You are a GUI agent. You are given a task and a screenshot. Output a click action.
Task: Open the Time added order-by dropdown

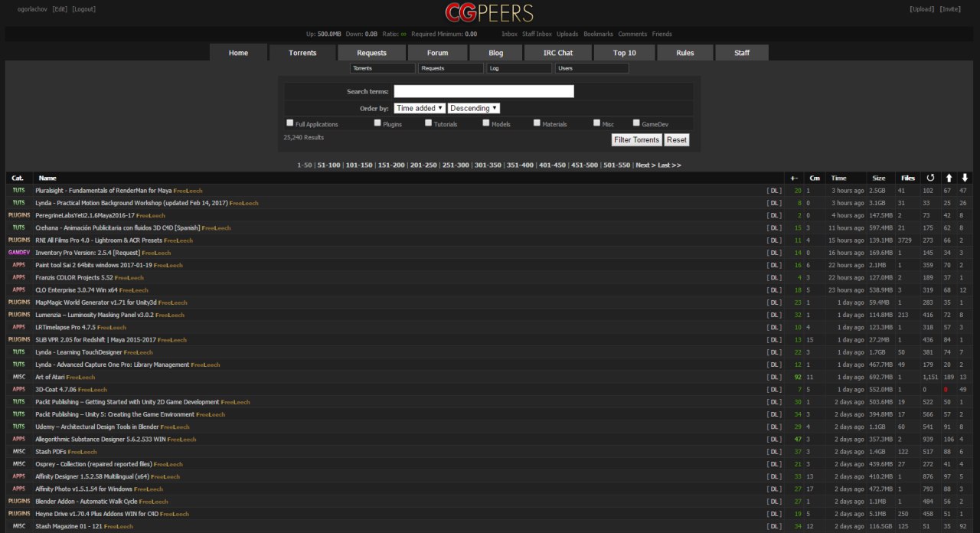pos(420,108)
